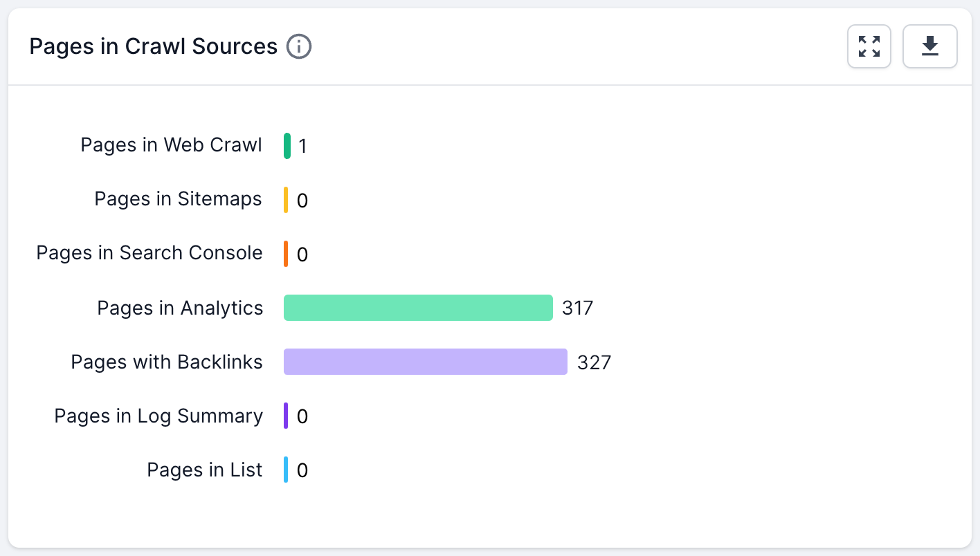Click the Pages in List label
980x556 pixels.
(x=205, y=470)
